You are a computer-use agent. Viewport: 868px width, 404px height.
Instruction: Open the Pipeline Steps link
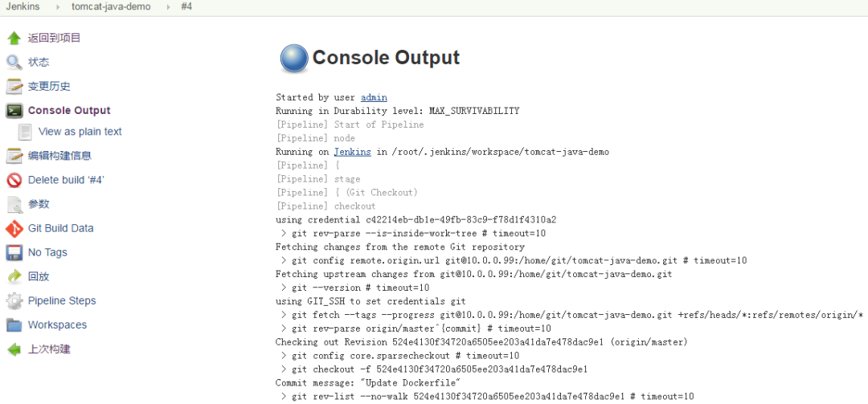[62, 301]
